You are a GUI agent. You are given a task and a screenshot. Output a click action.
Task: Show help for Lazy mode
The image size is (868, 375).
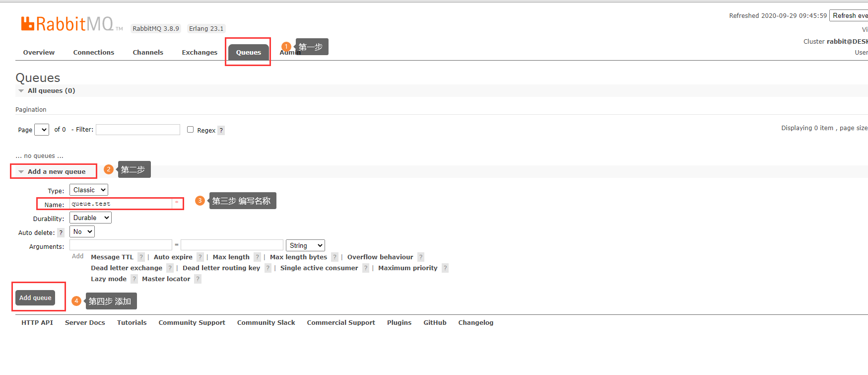(x=134, y=279)
